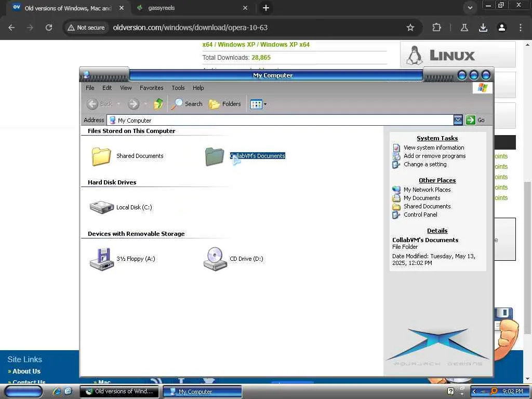Click the Not secure site info badge
The height and width of the screenshot is (399, 532).
86,28
